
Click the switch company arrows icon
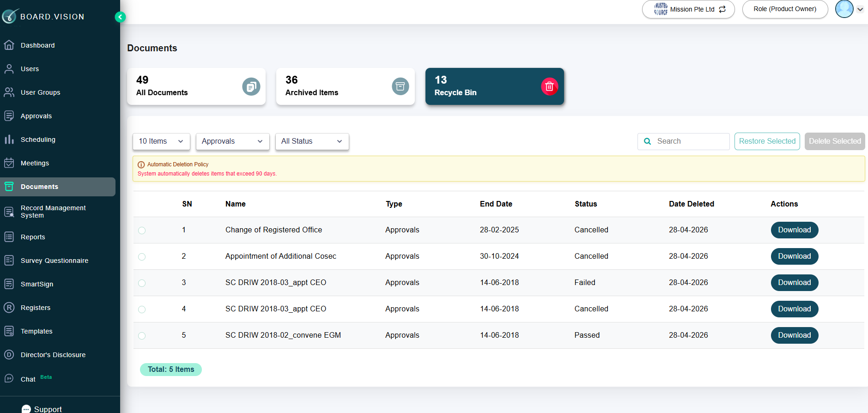pyautogui.click(x=722, y=9)
